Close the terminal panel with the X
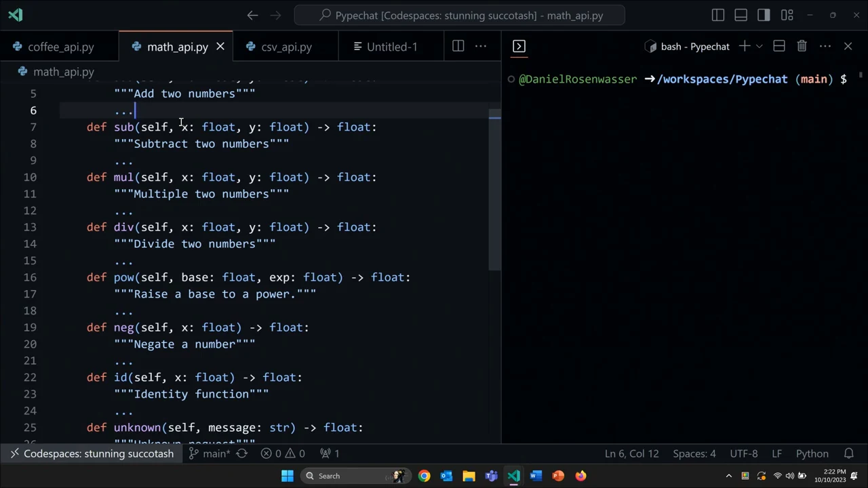 tap(848, 46)
